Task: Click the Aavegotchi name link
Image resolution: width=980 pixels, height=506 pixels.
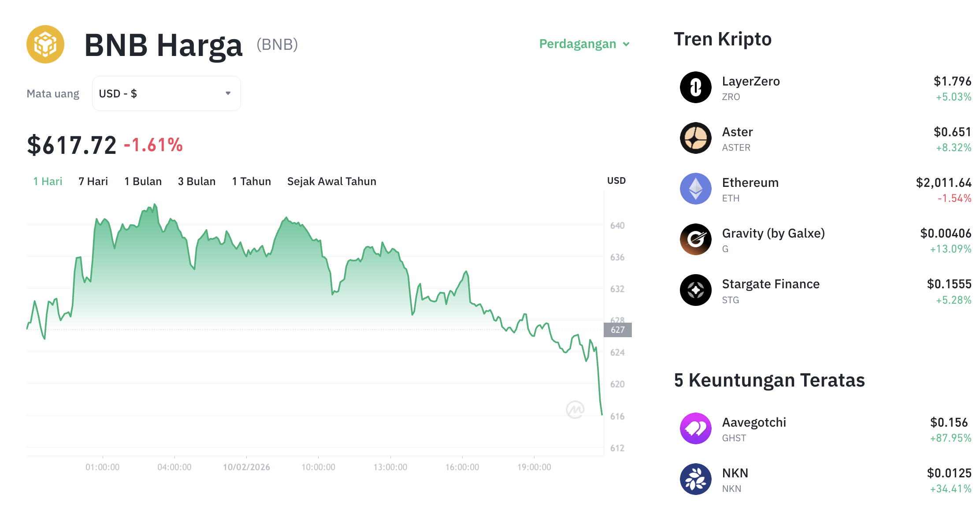Action: click(754, 422)
